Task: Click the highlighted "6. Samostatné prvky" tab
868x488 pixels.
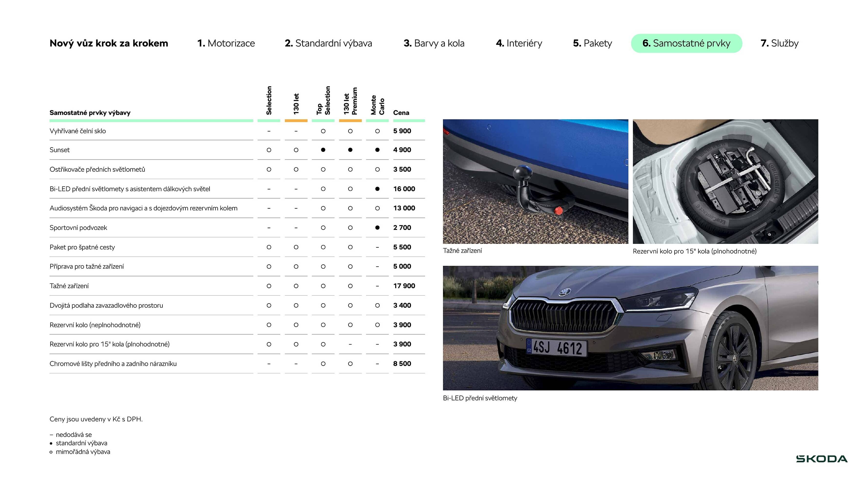Action: pyautogui.click(x=686, y=43)
